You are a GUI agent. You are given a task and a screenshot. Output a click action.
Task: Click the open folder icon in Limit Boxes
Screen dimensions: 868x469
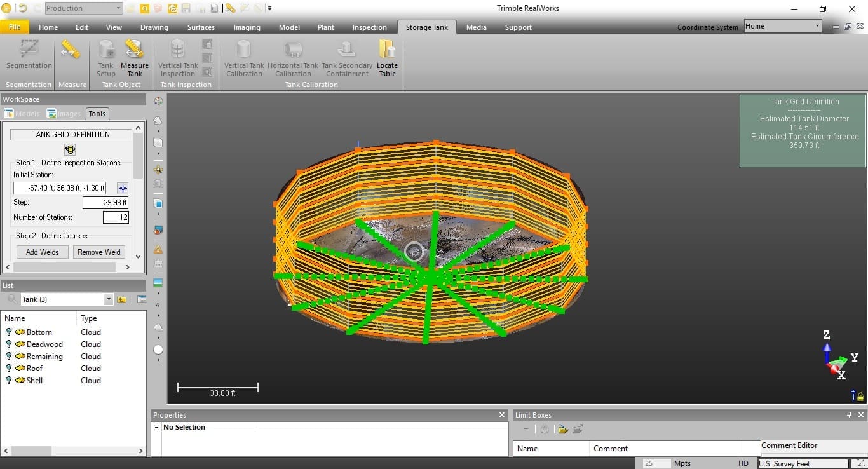pyautogui.click(x=562, y=430)
